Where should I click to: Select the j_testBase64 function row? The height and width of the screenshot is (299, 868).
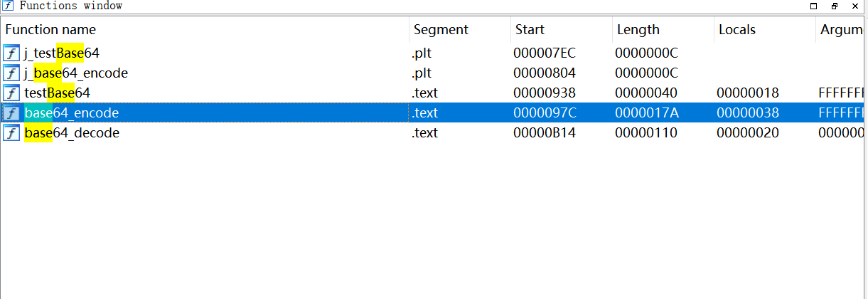[61, 53]
